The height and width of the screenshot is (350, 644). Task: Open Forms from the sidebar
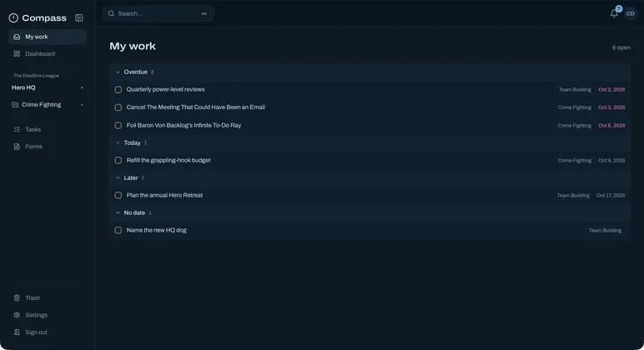coord(48,147)
